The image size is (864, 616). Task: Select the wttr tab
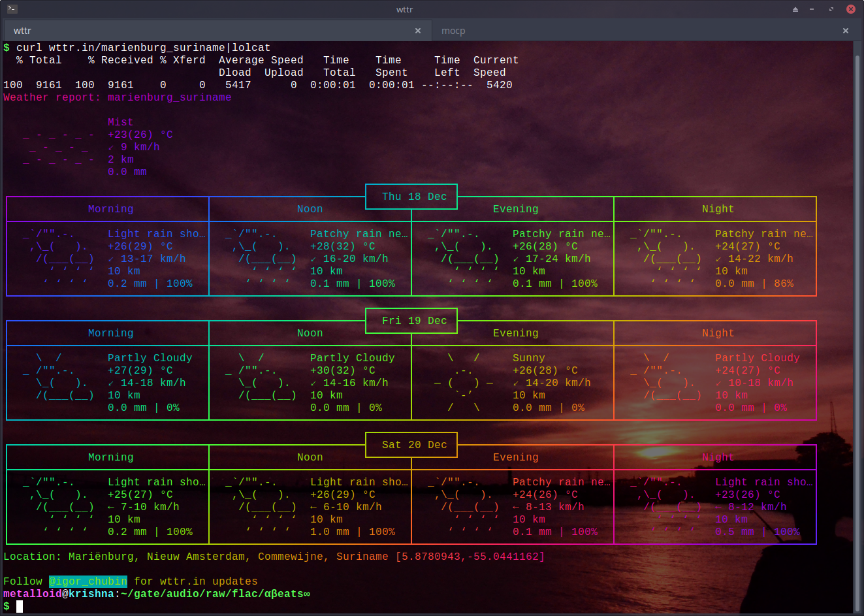[x=23, y=31]
